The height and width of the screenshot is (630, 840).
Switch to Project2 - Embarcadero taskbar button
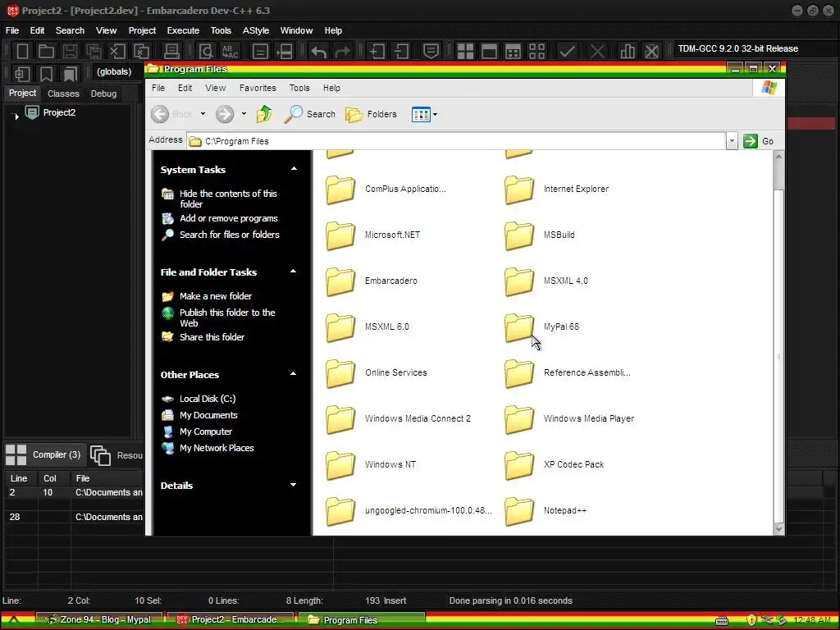[x=231, y=620]
